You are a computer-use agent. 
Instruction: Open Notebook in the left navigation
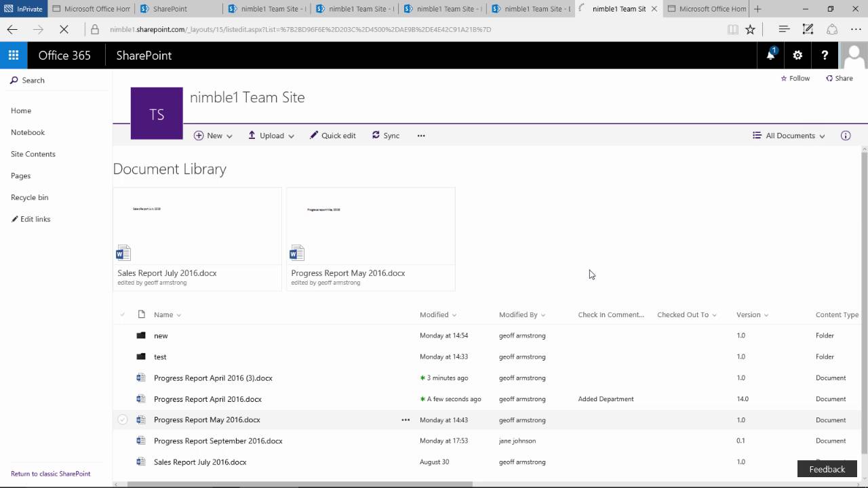28,132
